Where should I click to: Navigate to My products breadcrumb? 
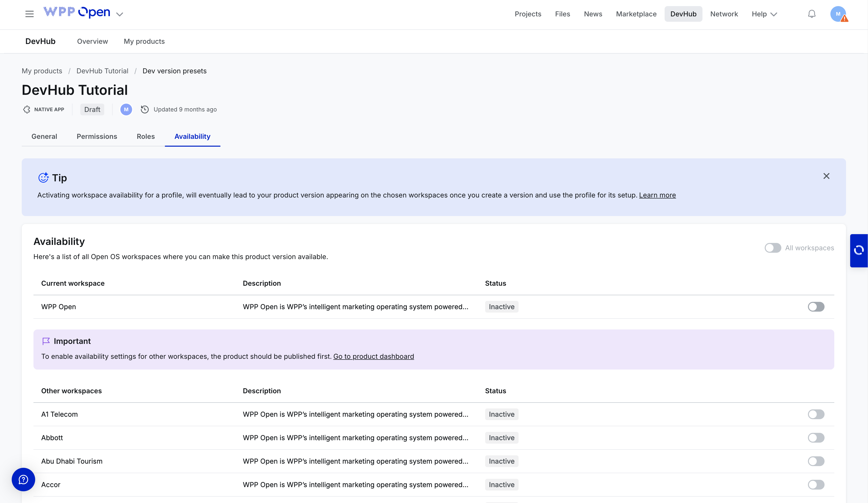[x=42, y=71]
